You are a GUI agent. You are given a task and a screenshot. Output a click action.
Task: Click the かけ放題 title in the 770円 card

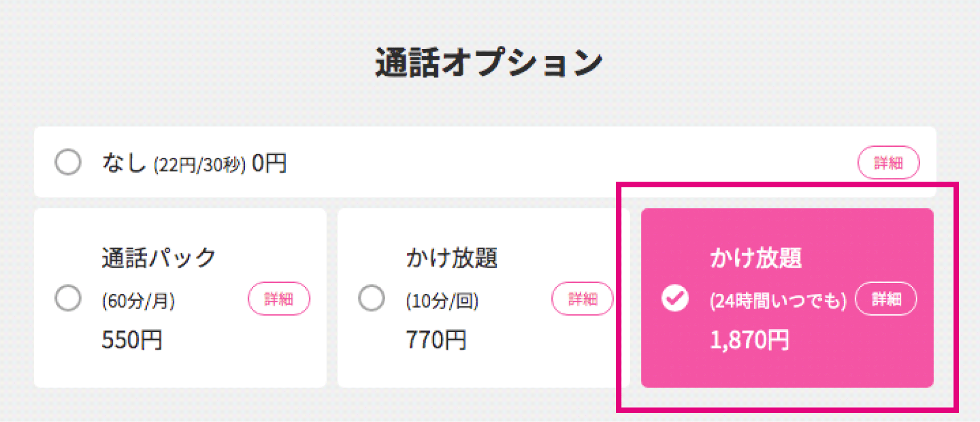point(452,257)
